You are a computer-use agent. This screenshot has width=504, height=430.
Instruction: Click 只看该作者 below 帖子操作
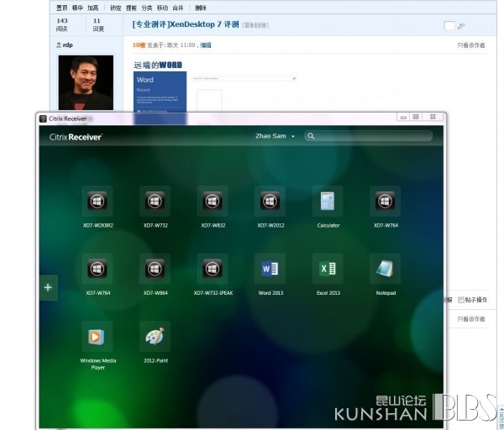point(471,319)
